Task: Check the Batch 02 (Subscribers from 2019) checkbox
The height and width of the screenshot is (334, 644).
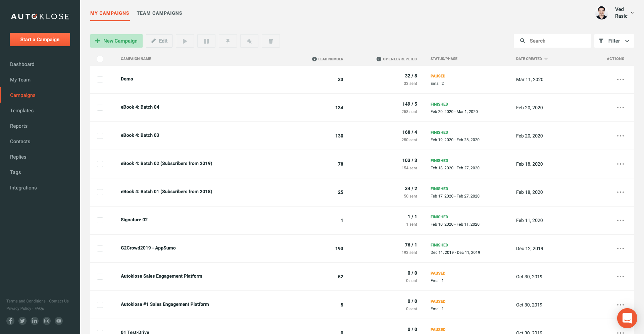Action: 100,164
